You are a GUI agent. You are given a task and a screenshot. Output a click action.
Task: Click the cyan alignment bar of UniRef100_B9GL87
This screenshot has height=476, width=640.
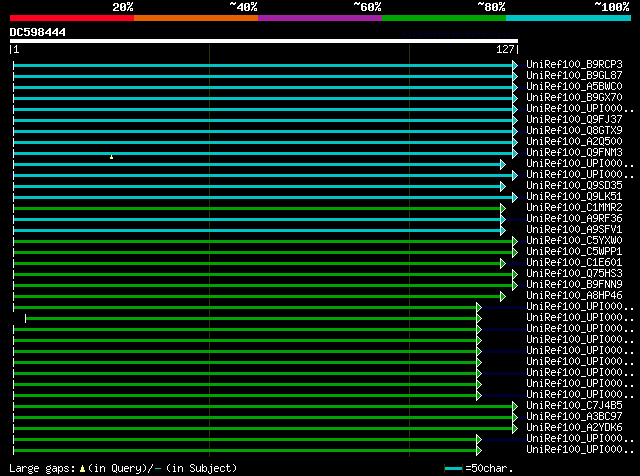[x=263, y=76]
